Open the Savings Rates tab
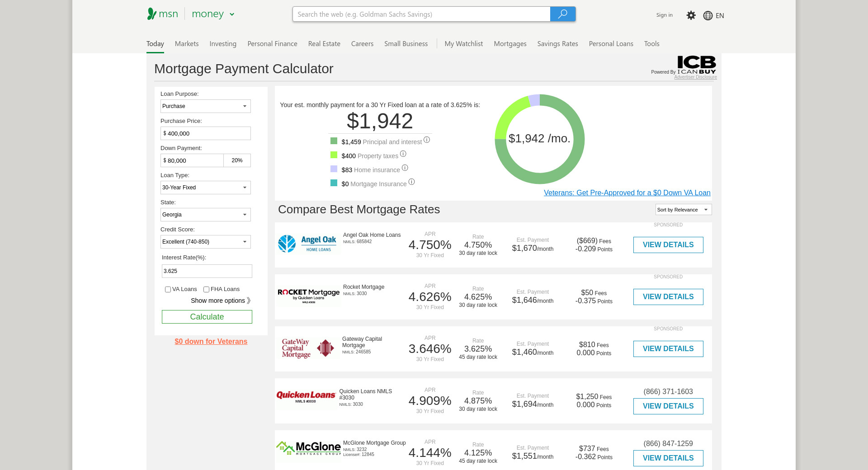Screen dimensions: 868x470 557,44
